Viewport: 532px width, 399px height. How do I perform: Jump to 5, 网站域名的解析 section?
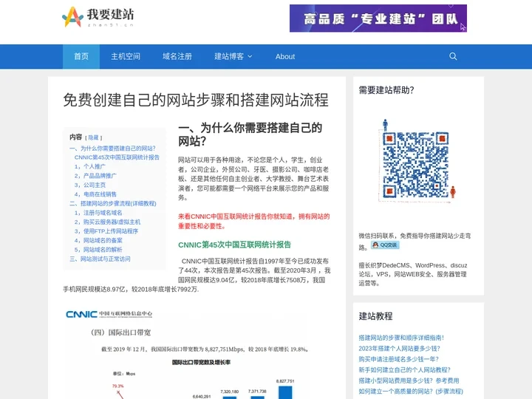[x=98, y=250]
